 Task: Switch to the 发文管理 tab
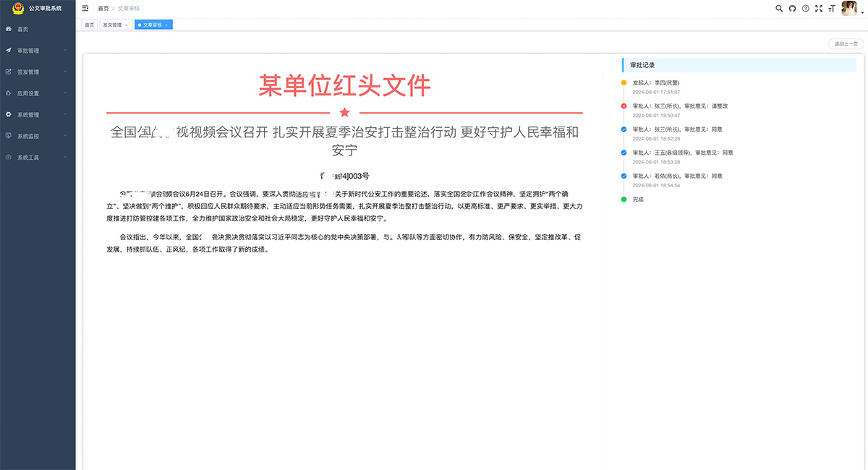(112, 25)
